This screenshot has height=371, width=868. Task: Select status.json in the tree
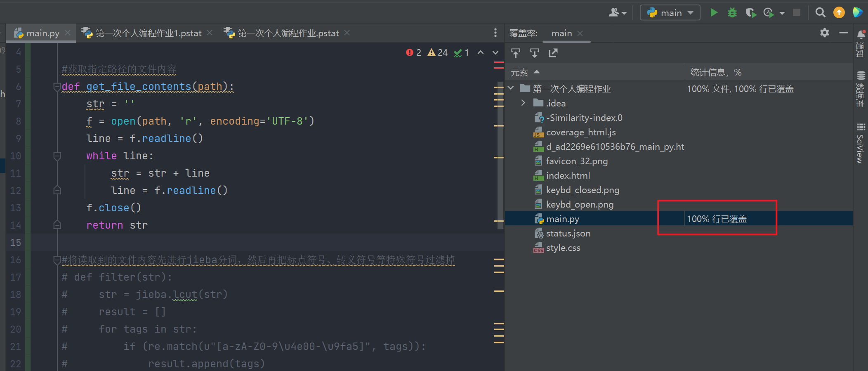pyautogui.click(x=568, y=234)
